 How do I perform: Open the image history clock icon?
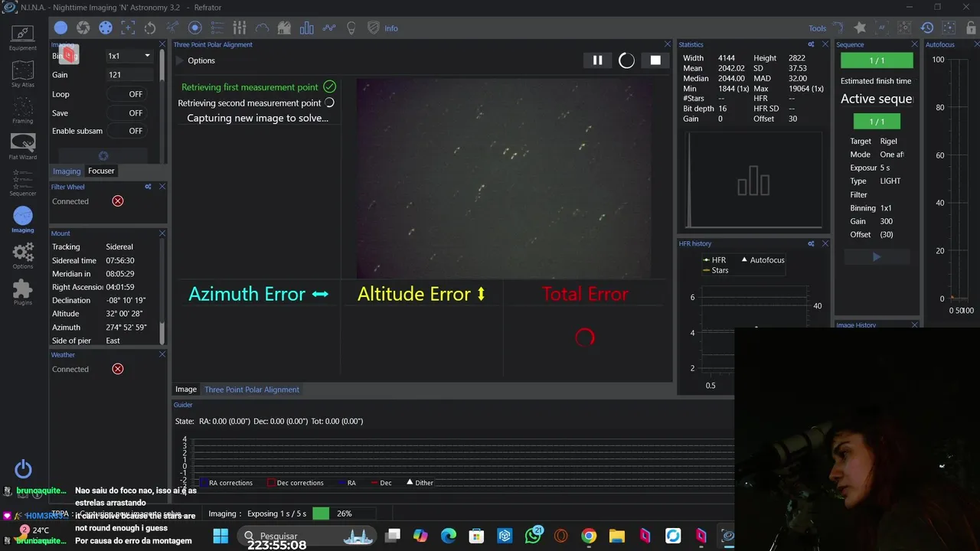(927, 28)
